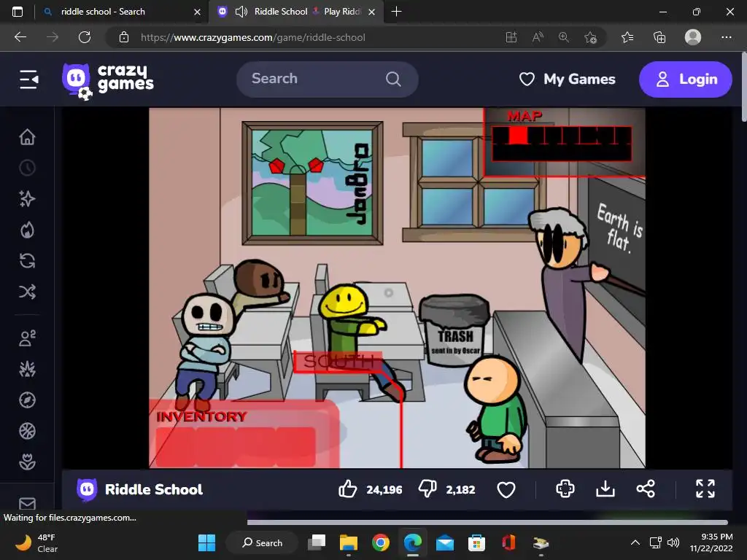Add this page to favorites star
This screenshot has width=747, height=560.
coord(590,37)
